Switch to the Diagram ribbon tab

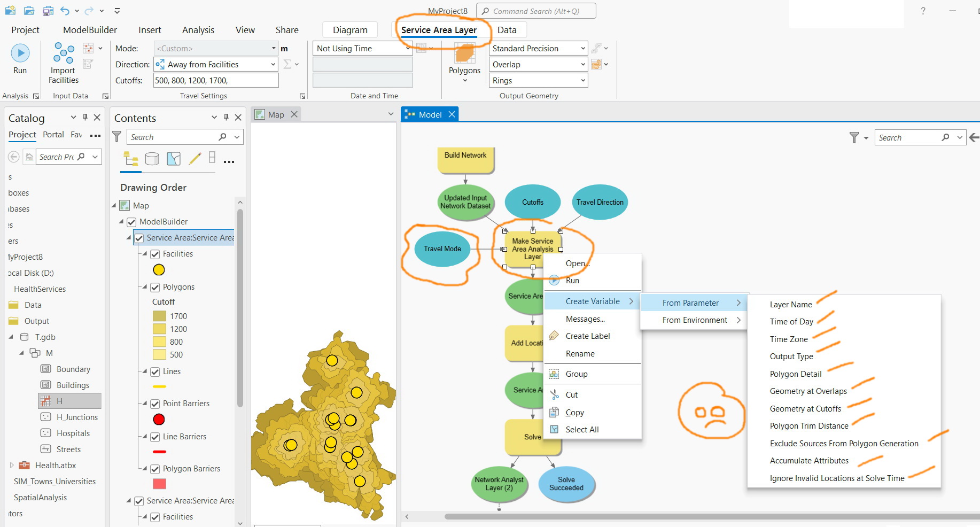pyautogui.click(x=349, y=29)
